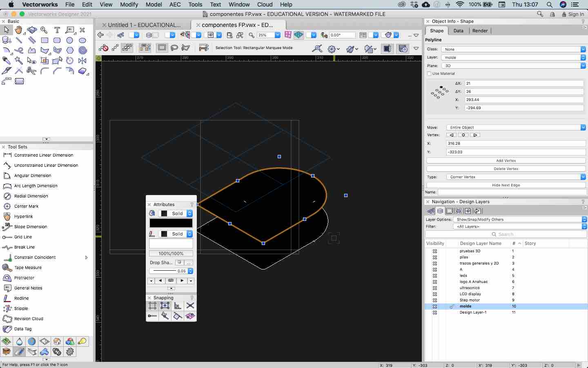Viewport: 588px width, 368px height.
Task: Click the black fill color swatch
Action: [171, 223]
